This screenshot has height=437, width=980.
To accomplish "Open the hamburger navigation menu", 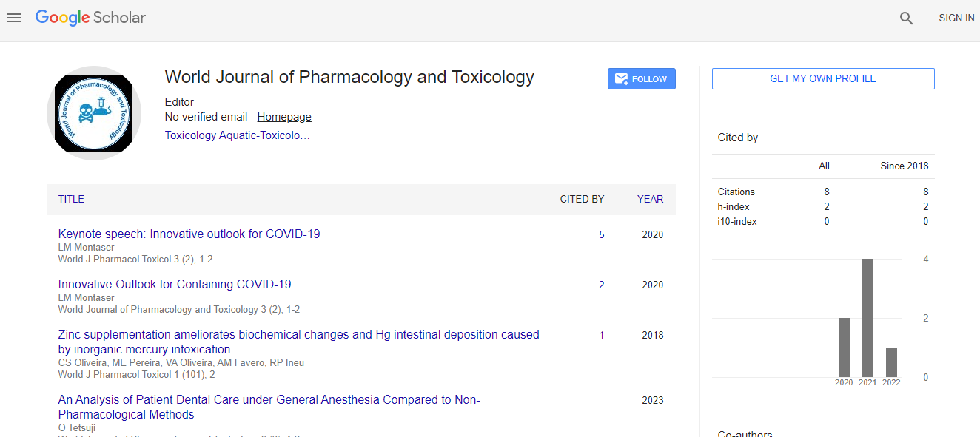I will point(15,18).
